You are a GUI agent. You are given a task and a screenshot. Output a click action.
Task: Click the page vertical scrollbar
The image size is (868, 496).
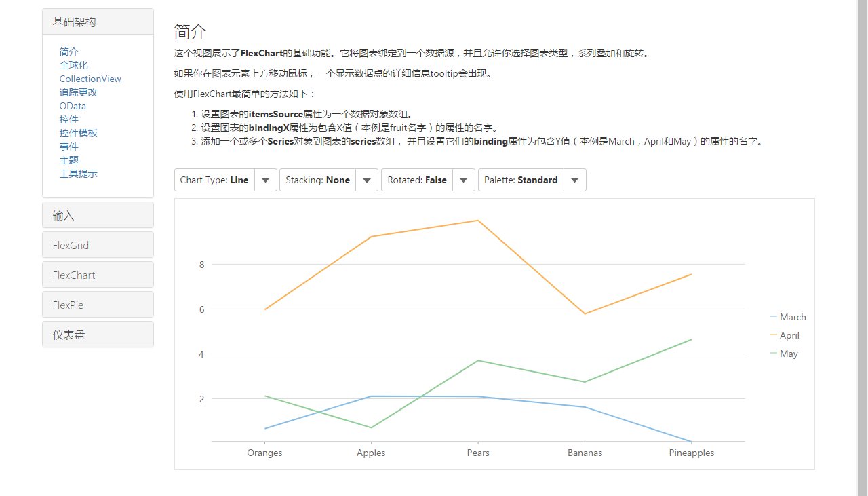863,248
